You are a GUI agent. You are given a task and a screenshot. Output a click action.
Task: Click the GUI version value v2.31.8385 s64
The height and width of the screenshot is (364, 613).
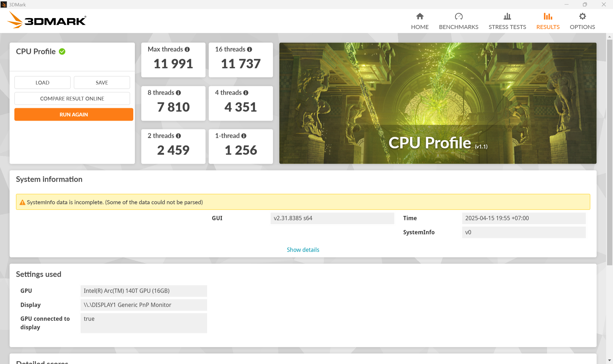click(332, 218)
